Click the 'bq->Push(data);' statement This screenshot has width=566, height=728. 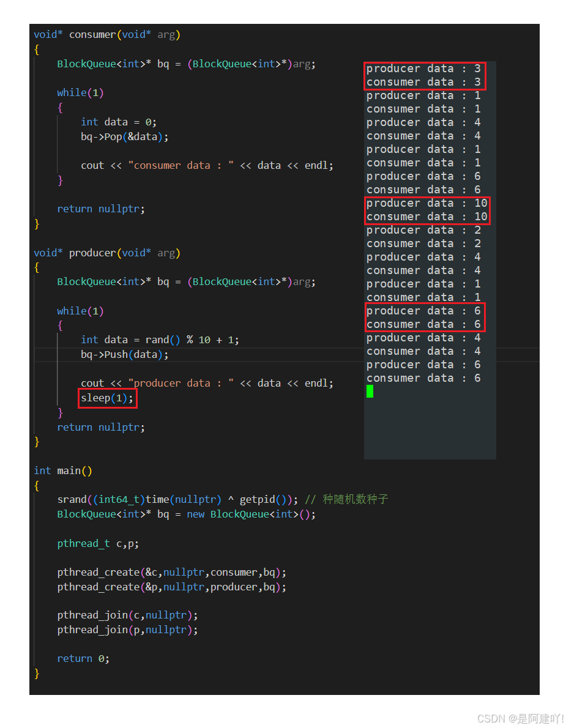click(x=124, y=355)
